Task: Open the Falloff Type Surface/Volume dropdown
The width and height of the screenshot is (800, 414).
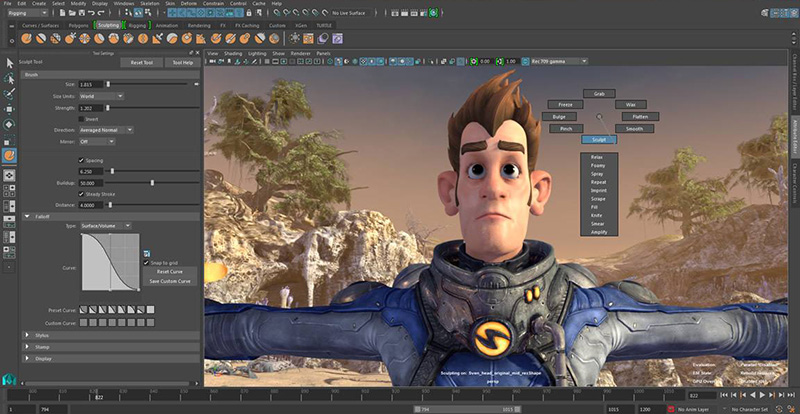Action: pos(106,226)
